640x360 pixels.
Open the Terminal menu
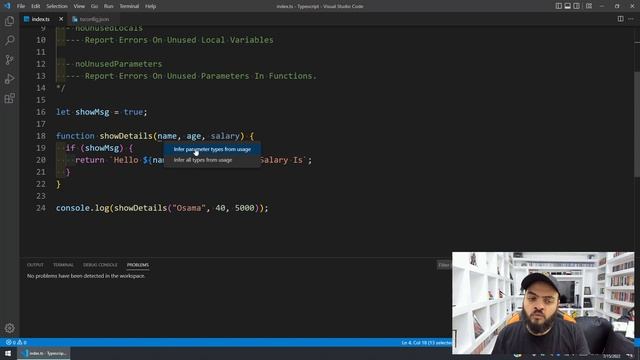129,6
